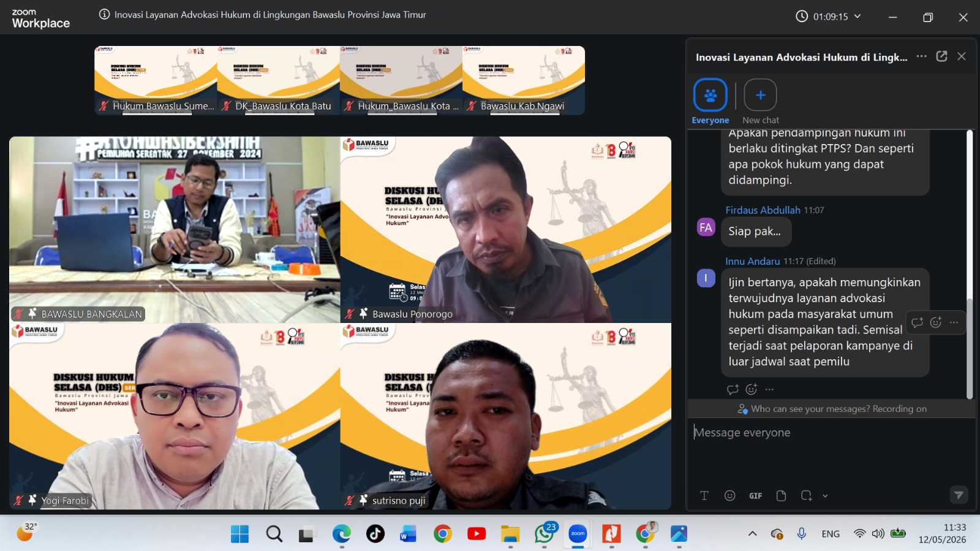Image resolution: width=980 pixels, height=551 pixels.
Task: Click sutrisno puji video tile
Action: click(x=506, y=416)
